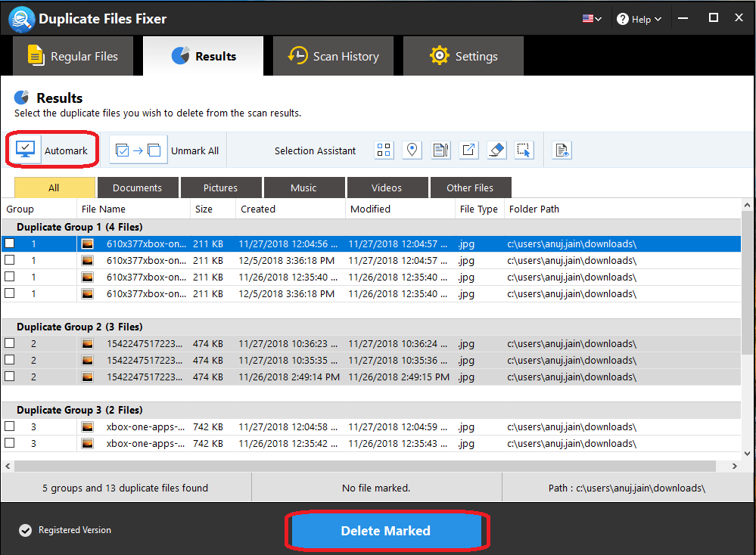Click the Unmark All checkbox-arrow icon
The image size is (756, 555).
(x=138, y=150)
